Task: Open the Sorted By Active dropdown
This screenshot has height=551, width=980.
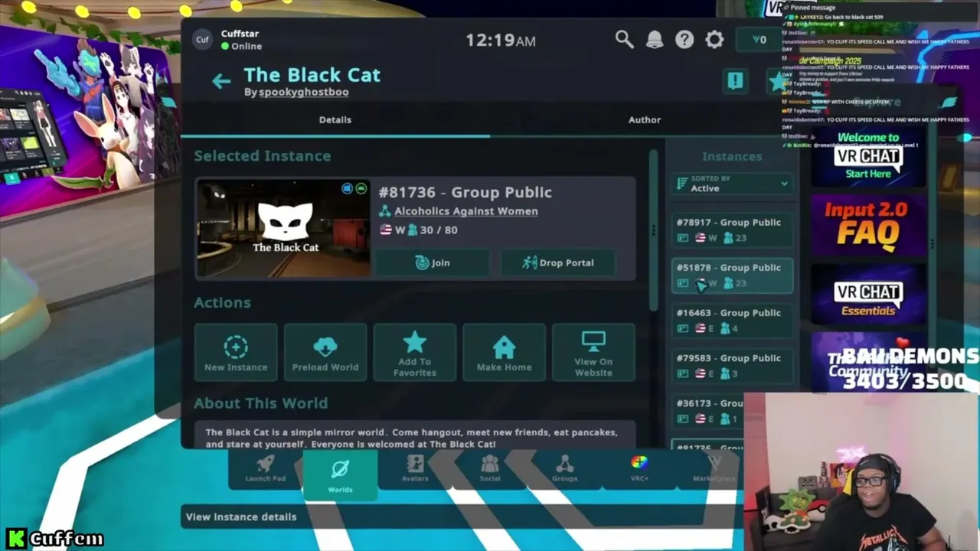Action: coord(732,184)
